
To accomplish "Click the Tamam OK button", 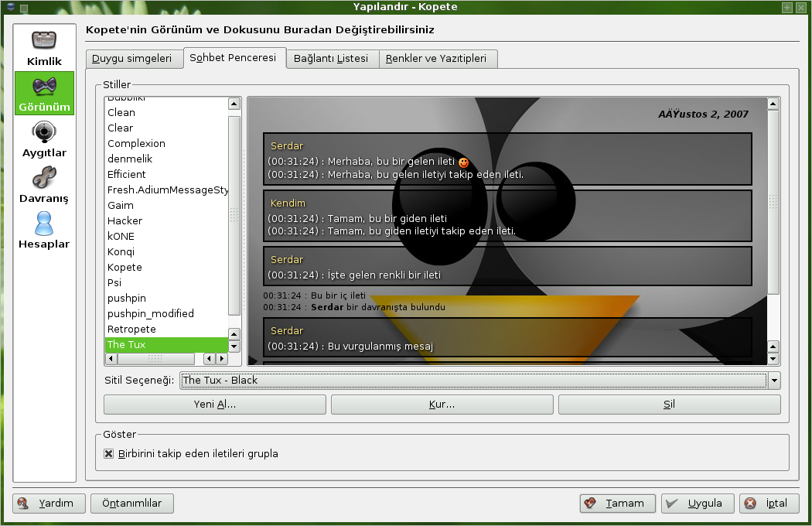I will 618,504.
